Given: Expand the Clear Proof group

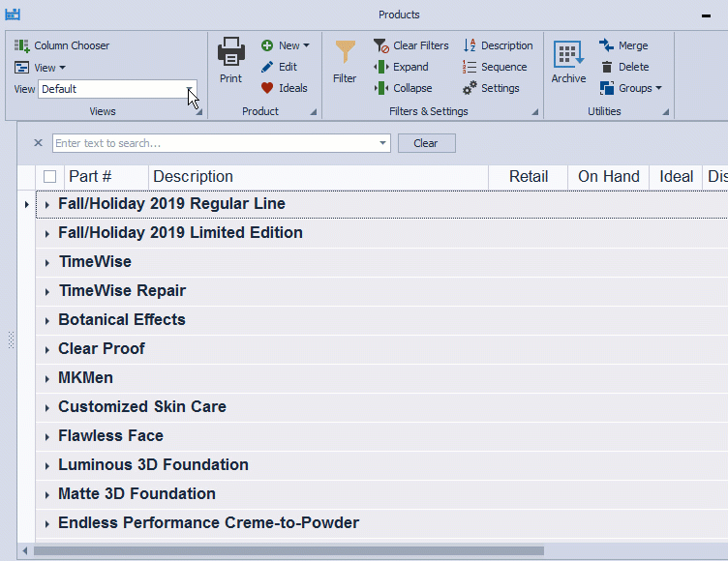Looking at the screenshot, I should pyautogui.click(x=46, y=350).
